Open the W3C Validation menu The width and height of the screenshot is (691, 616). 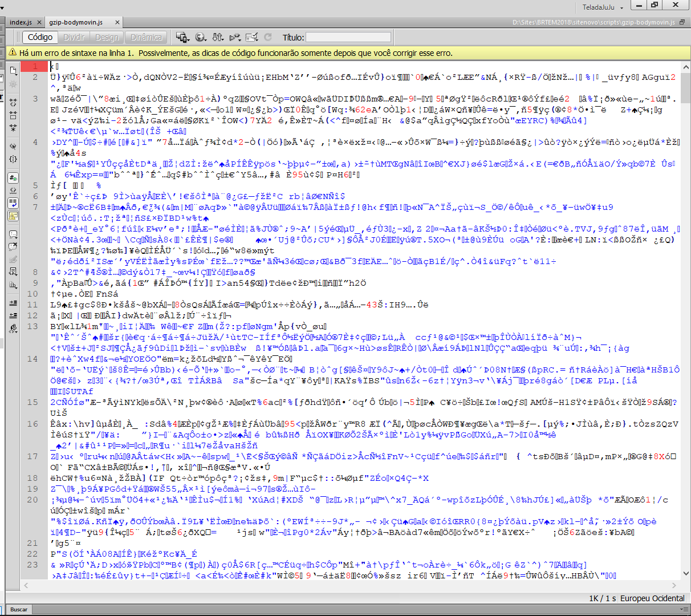(235, 37)
